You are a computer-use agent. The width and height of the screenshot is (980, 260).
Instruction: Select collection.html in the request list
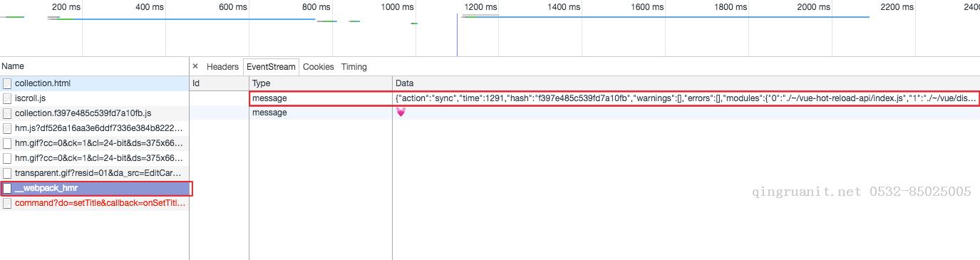pos(94,83)
